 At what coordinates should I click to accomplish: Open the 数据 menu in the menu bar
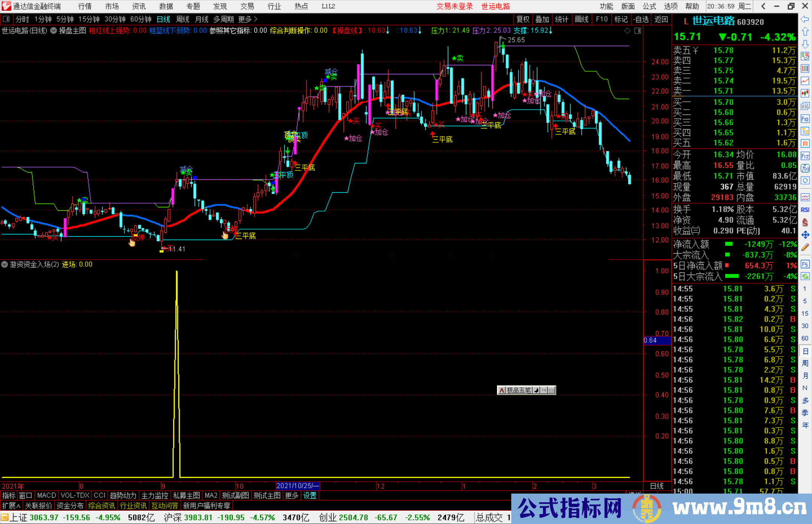(x=165, y=6)
